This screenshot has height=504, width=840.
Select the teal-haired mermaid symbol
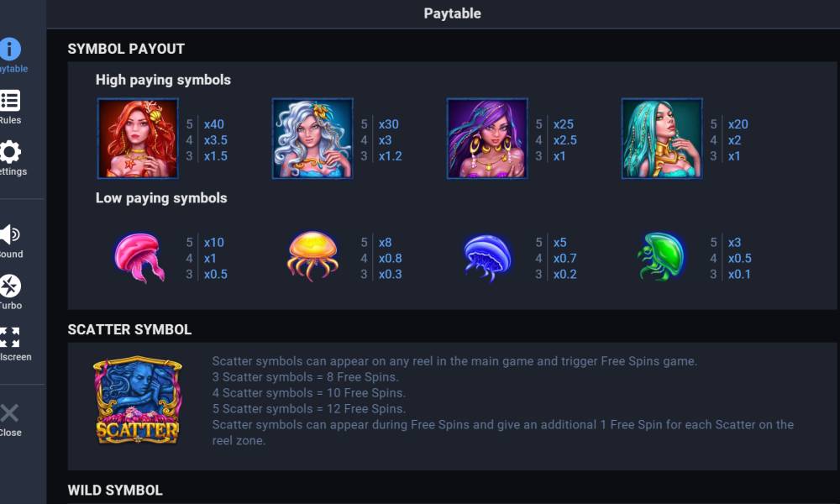[x=662, y=139]
